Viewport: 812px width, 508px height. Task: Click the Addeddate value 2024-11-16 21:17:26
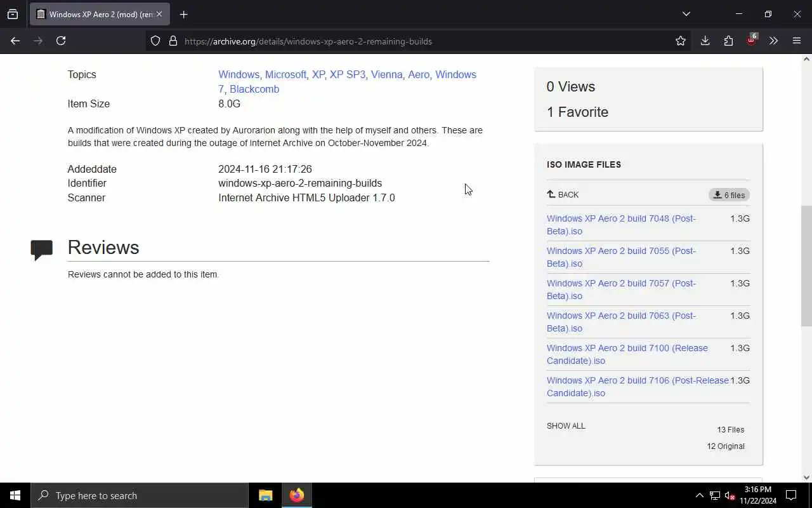[265, 169]
